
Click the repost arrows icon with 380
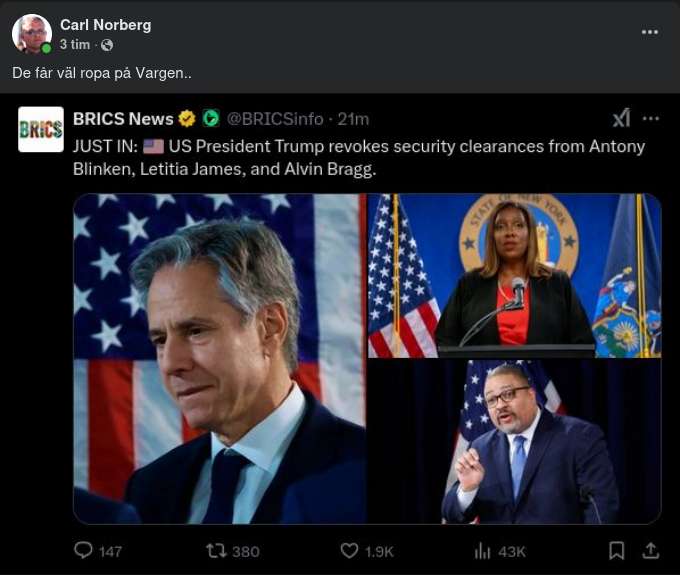point(216,550)
